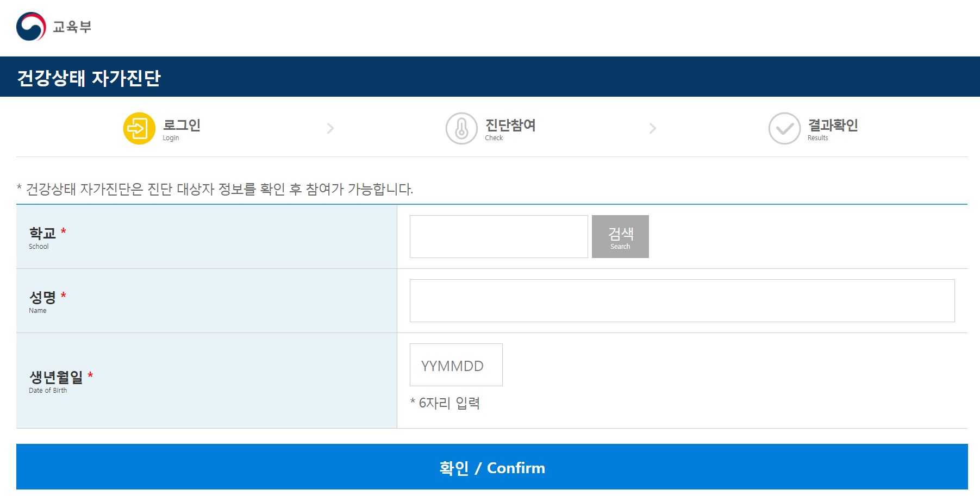Click the School search input field
Screen dimensions: 980x496
[x=498, y=236]
